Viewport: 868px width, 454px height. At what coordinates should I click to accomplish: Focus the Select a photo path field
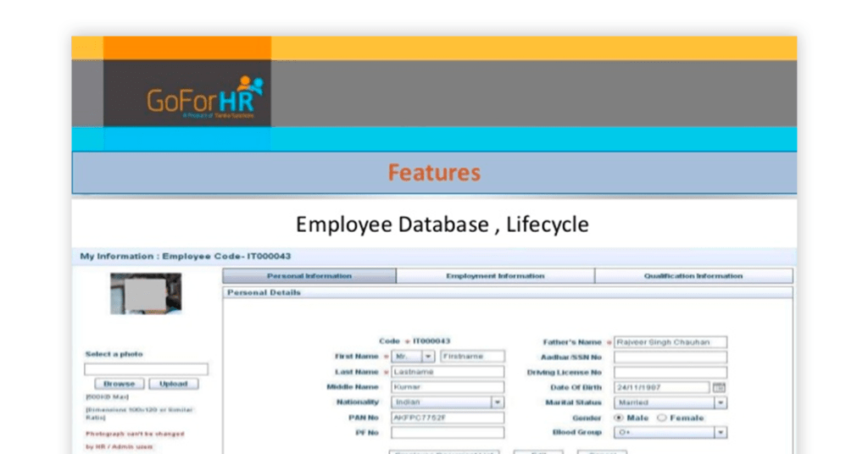pyautogui.click(x=146, y=368)
